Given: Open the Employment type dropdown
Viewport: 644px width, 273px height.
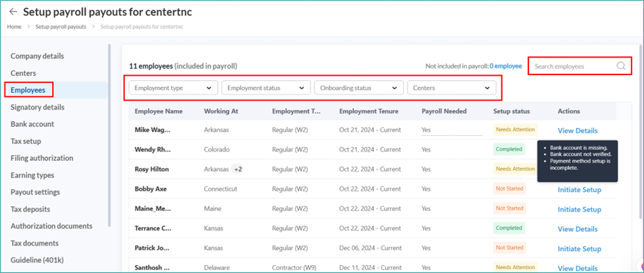Looking at the screenshot, I should (173, 88).
